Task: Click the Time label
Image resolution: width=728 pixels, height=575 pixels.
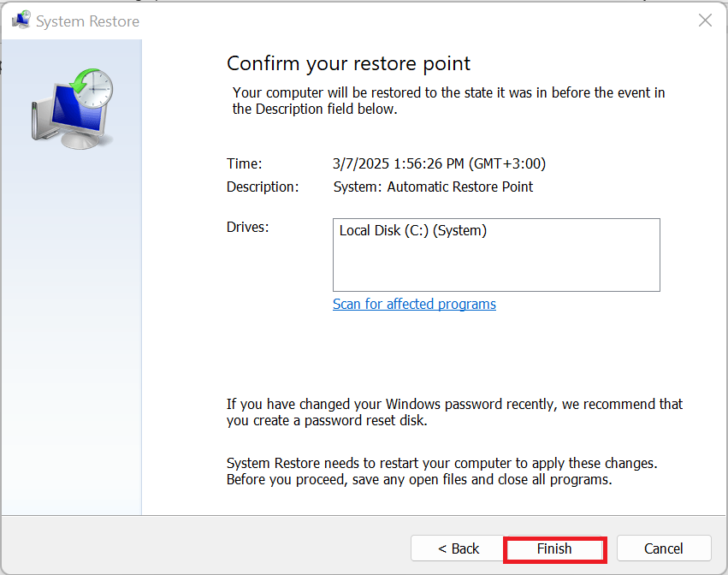Action: (245, 163)
